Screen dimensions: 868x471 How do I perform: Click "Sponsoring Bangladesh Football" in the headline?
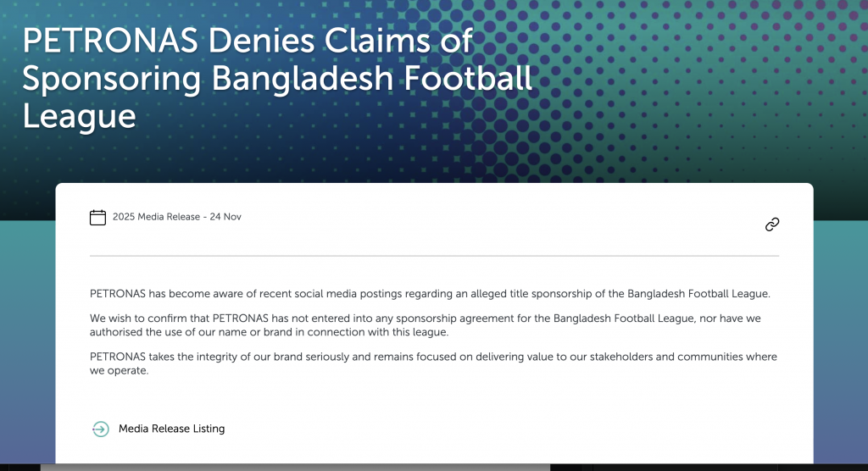point(277,78)
